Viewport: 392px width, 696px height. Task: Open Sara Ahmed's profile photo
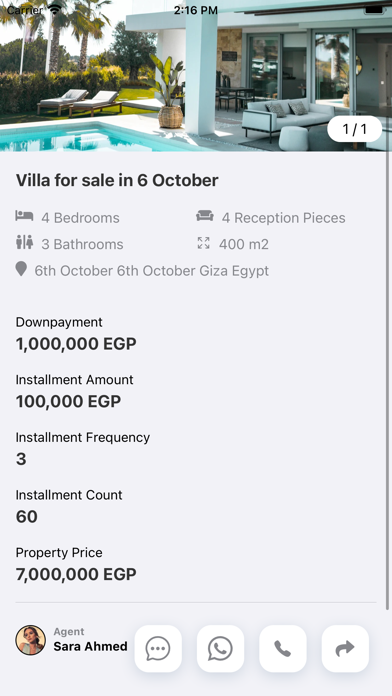31,640
